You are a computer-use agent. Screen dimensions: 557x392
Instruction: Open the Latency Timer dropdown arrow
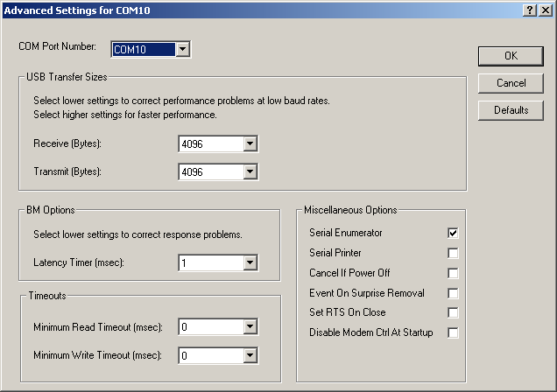(x=250, y=262)
